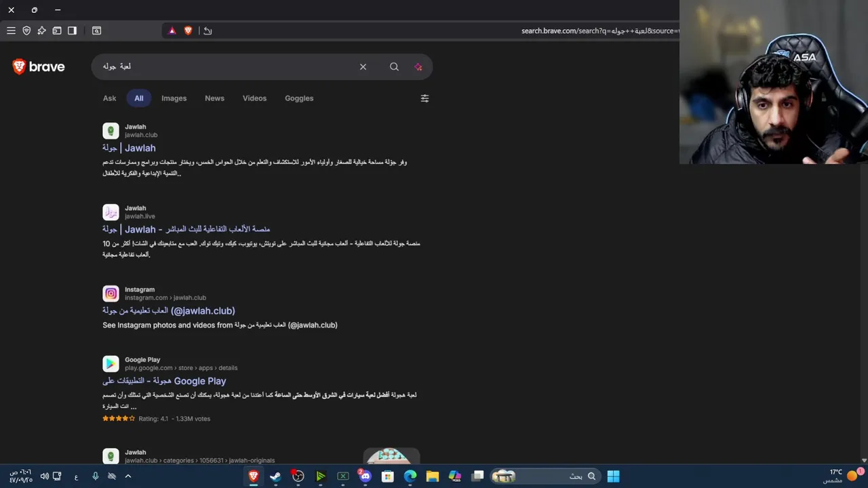This screenshot has height=488, width=868.
Task: Open Discord from the taskbar
Action: coord(365,476)
